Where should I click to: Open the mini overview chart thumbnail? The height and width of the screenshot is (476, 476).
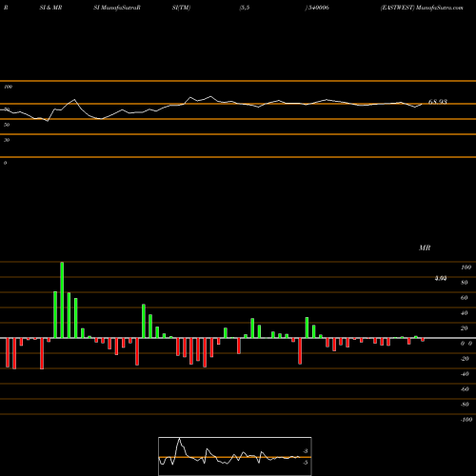pyautogui.click(x=235, y=456)
